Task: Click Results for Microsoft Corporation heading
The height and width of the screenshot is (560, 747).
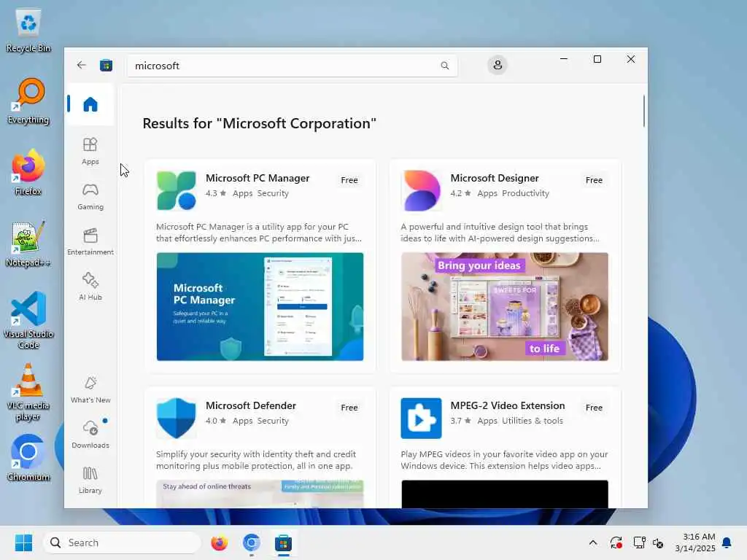Action: [x=259, y=123]
